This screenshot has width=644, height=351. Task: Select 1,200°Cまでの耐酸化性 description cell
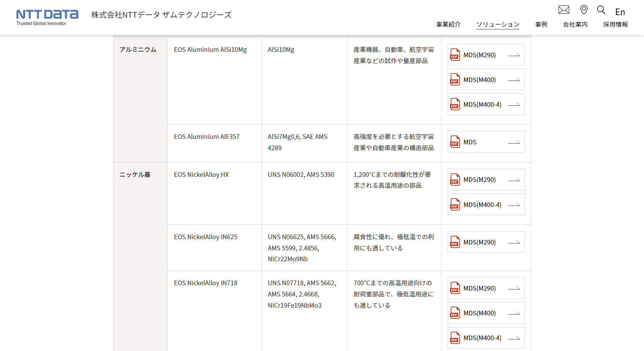click(x=394, y=193)
